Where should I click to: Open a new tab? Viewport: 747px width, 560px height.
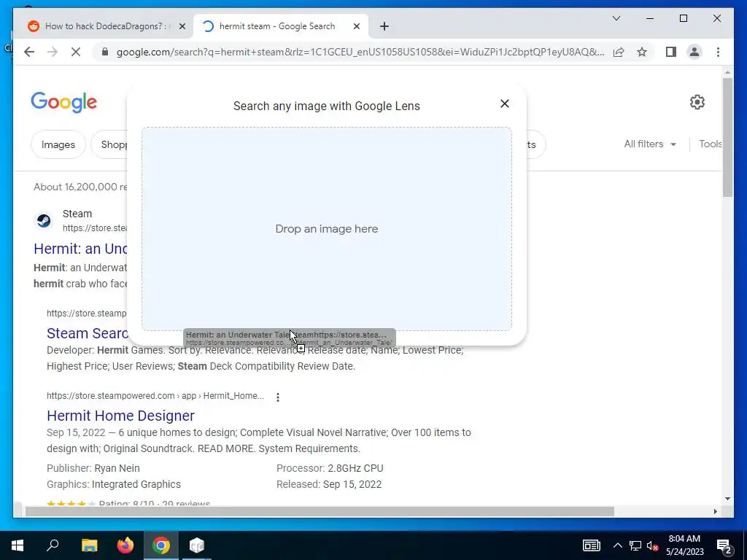[384, 26]
